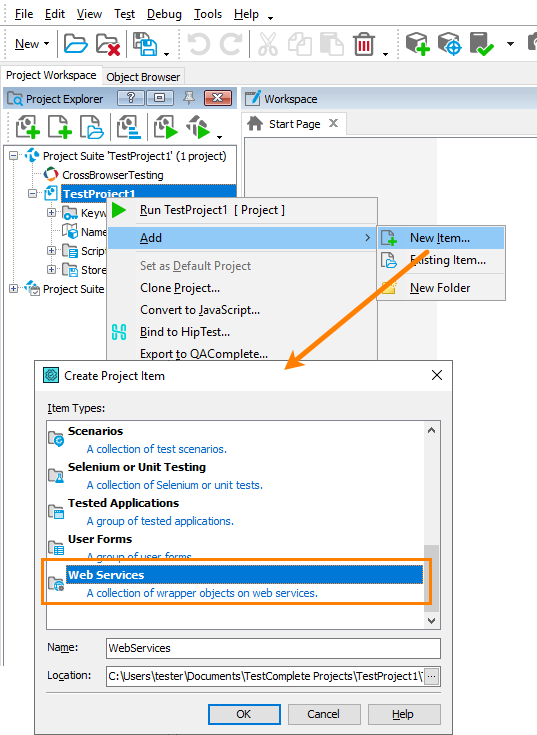The image size is (537, 735).
Task: Open the Debug menu
Action: coord(164,14)
